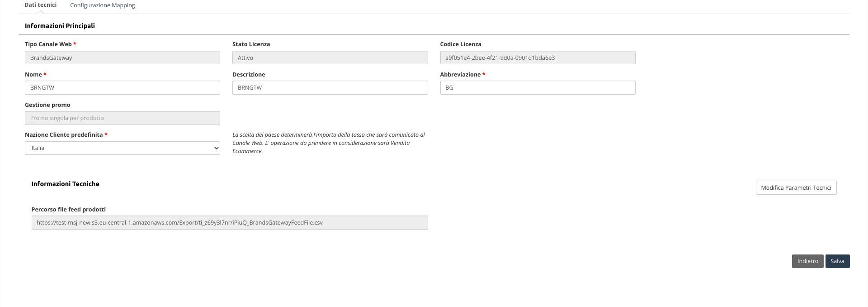Click the Informazioni Principali heading
The image size is (868, 307).
tap(60, 26)
